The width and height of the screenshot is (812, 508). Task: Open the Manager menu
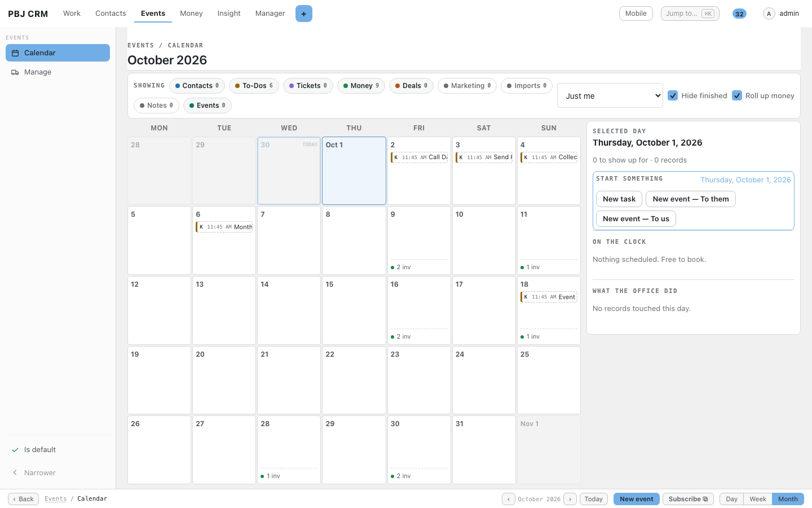tap(270, 14)
